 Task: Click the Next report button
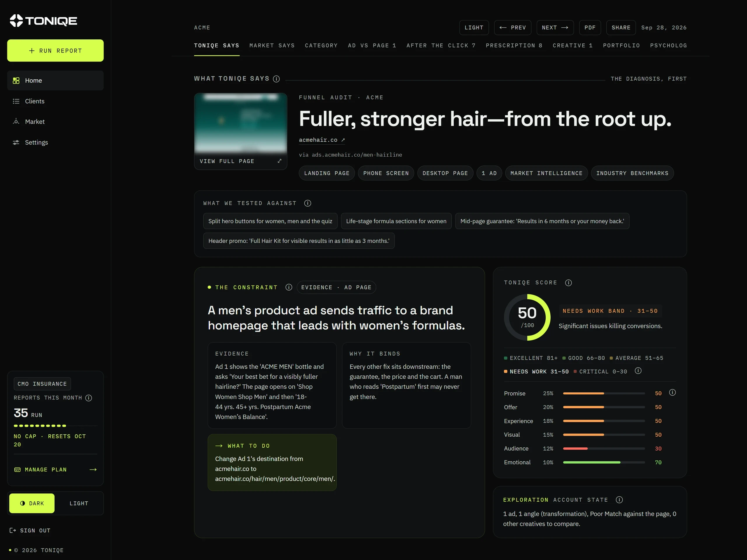tap(555, 28)
